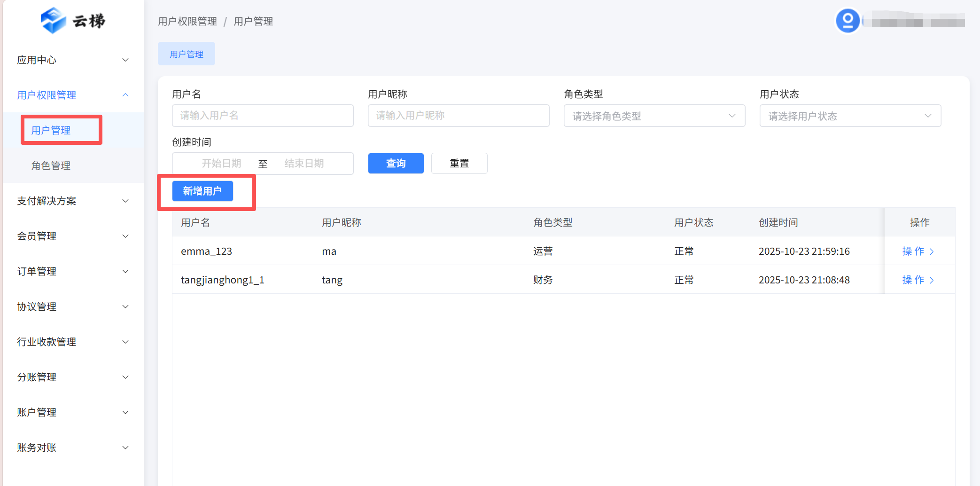Open 操作 menu for tangjianghong1_1

point(918,280)
